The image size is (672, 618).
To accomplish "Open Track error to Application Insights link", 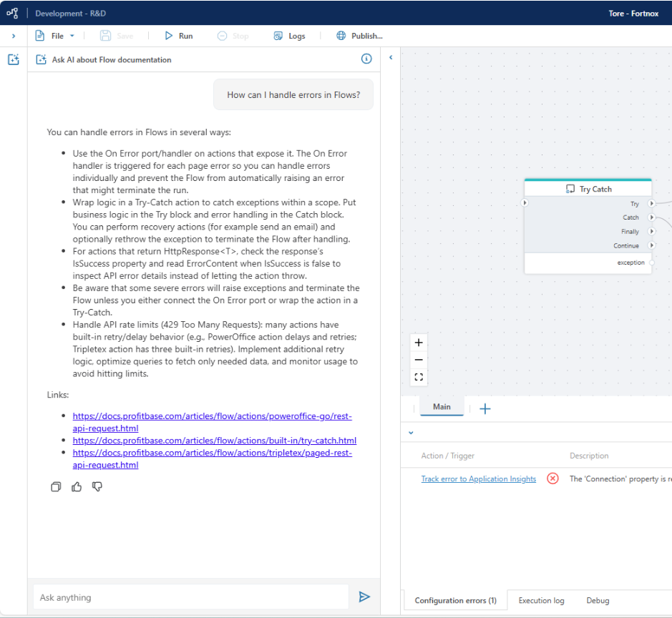I will click(478, 479).
